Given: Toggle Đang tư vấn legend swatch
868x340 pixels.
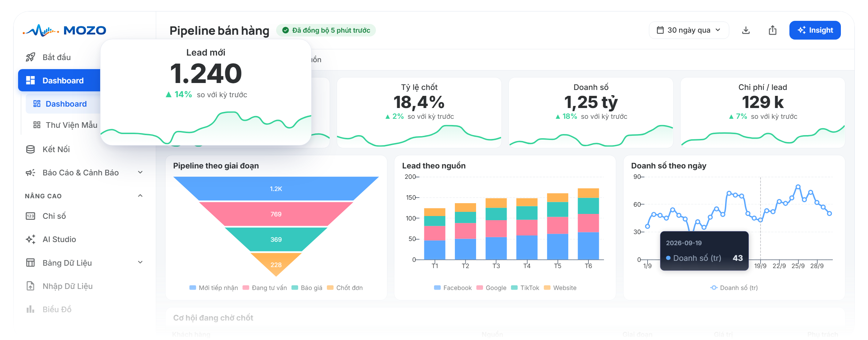Looking at the screenshot, I should pyautogui.click(x=246, y=288).
